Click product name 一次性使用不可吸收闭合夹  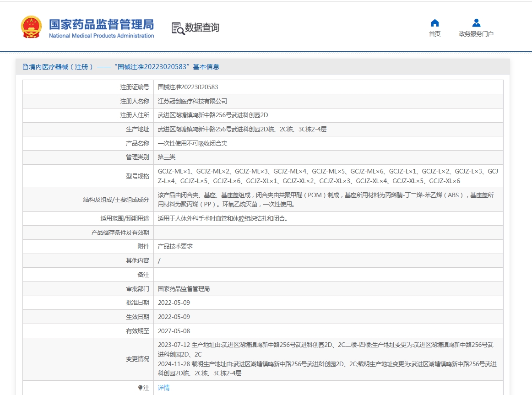pyautogui.click(x=192, y=143)
